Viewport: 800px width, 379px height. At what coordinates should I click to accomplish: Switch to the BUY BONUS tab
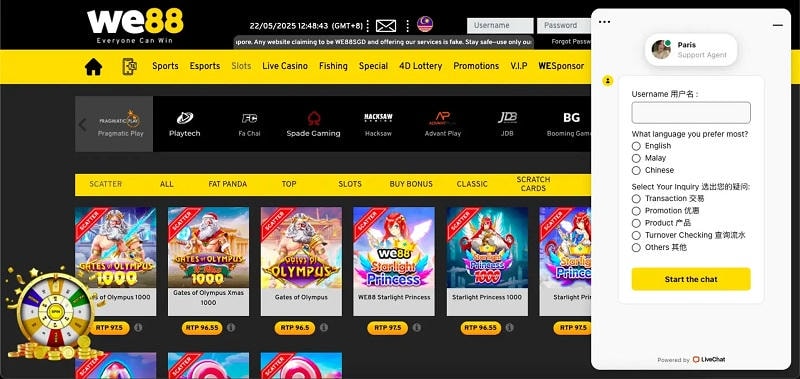411,184
